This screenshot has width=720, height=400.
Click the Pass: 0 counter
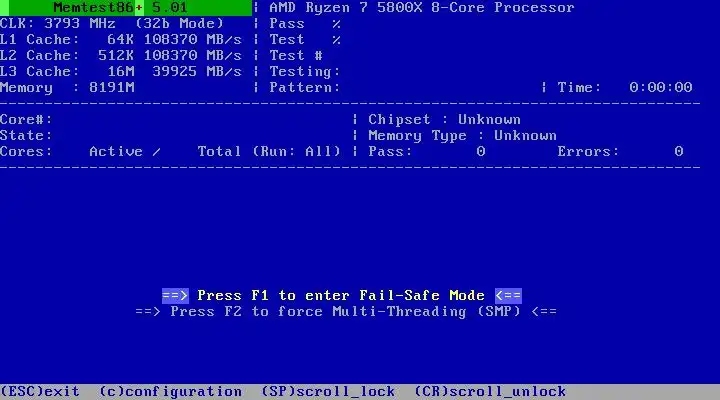point(427,152)
